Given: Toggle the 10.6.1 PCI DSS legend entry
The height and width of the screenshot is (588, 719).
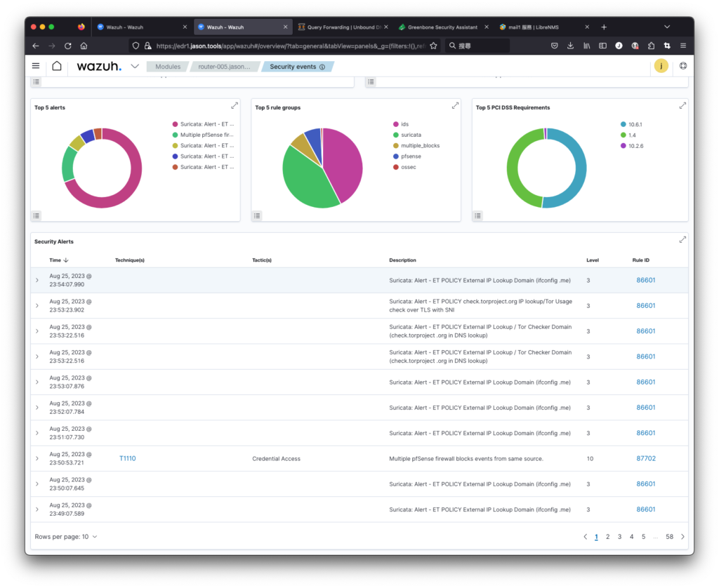Looking at the screenshot, I should coord(631,125).
